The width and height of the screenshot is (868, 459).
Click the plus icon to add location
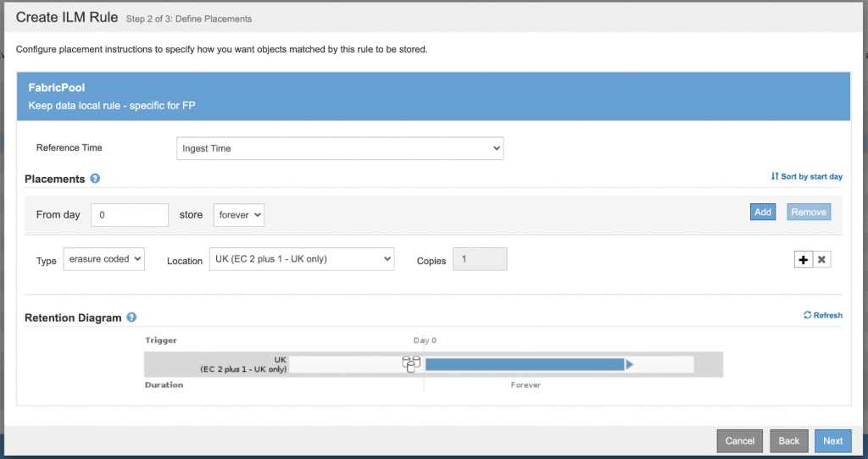coord(803,260)
